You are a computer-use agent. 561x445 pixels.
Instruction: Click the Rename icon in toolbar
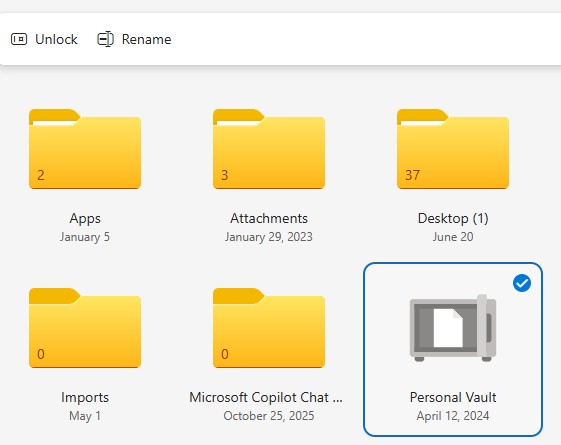coord(106,39)
